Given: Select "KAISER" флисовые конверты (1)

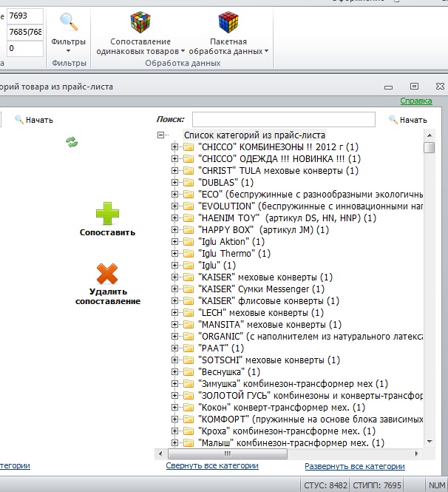Looking at the screenshot, I should tap(268, 301).
